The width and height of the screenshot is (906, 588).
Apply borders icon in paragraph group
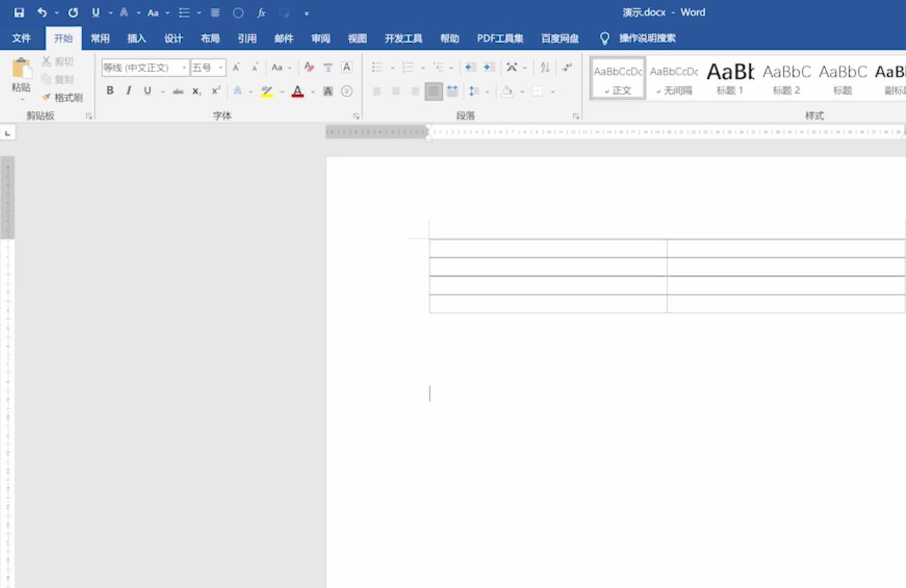tap(538, 91)
